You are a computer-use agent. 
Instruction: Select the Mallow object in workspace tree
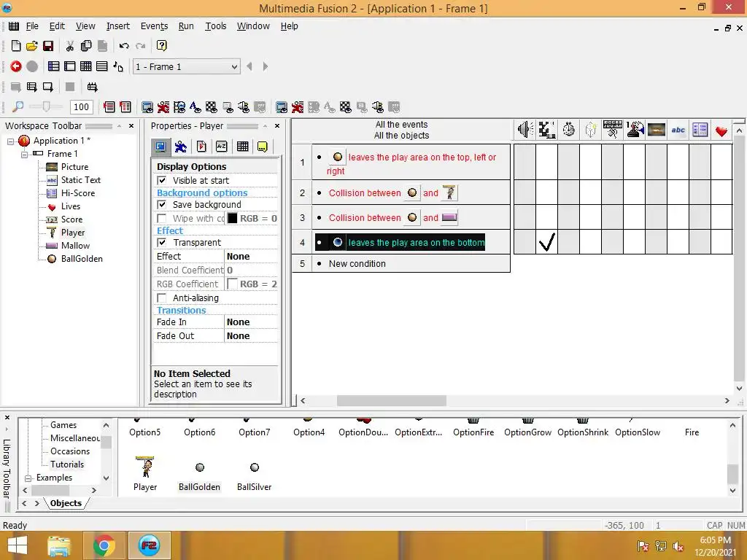pyautogui.click(x=75, y=246)
